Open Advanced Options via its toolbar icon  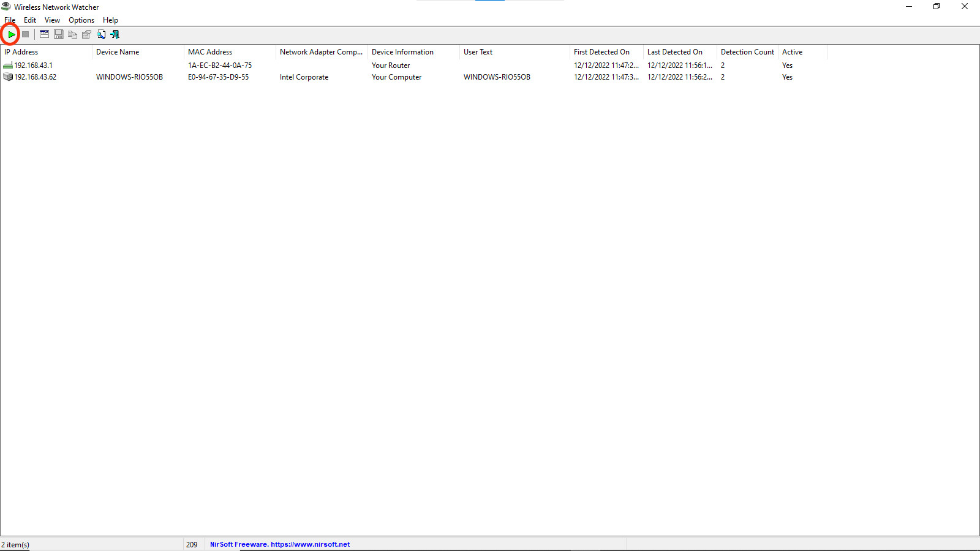[44, 34]
